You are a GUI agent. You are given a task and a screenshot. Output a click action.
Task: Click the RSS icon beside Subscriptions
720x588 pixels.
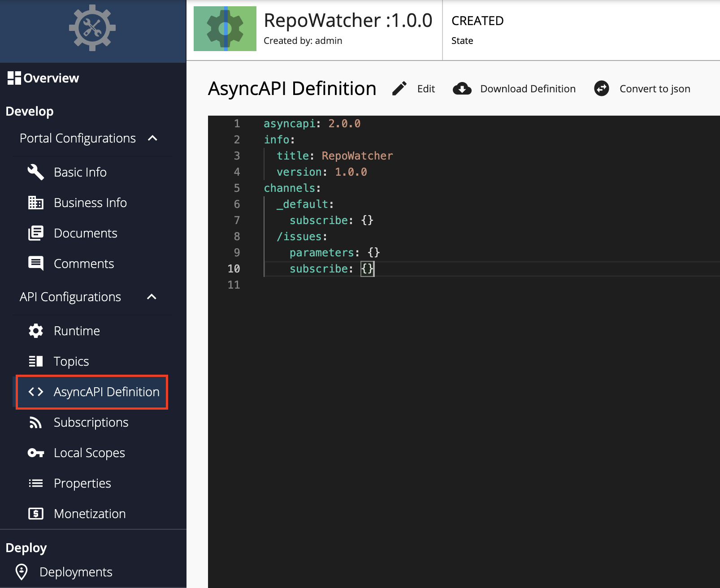pyautogui.click(x=36, y=422)
